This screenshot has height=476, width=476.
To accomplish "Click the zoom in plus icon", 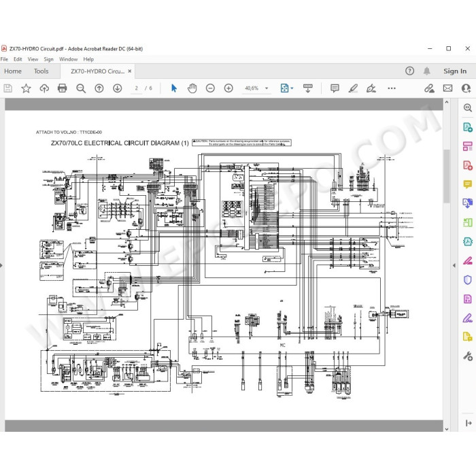I will (x=228, y=88).
